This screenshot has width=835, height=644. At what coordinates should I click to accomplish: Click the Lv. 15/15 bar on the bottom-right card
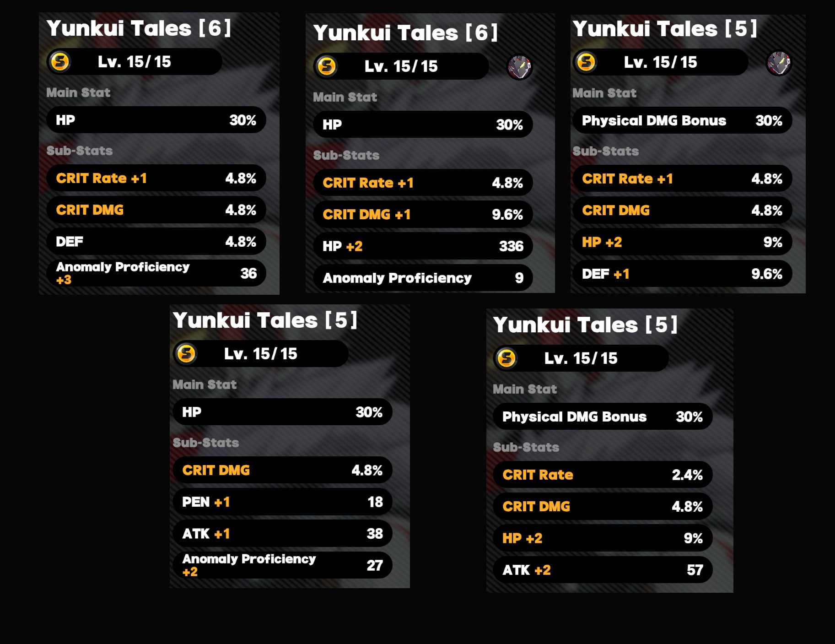click(581, 358)
